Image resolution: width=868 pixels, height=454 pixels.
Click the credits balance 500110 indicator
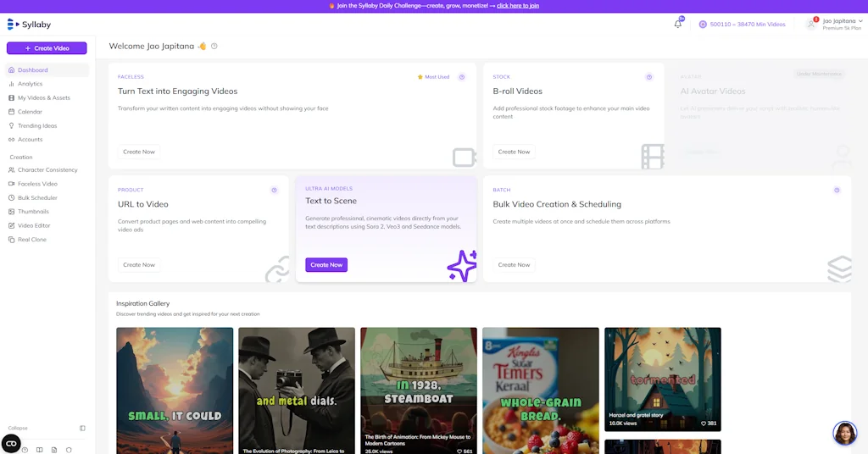click(742, 25)
